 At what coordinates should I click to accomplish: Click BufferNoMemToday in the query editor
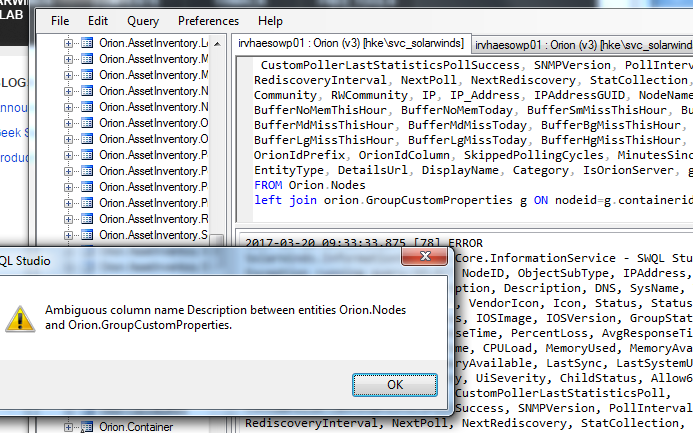point(457,110)
